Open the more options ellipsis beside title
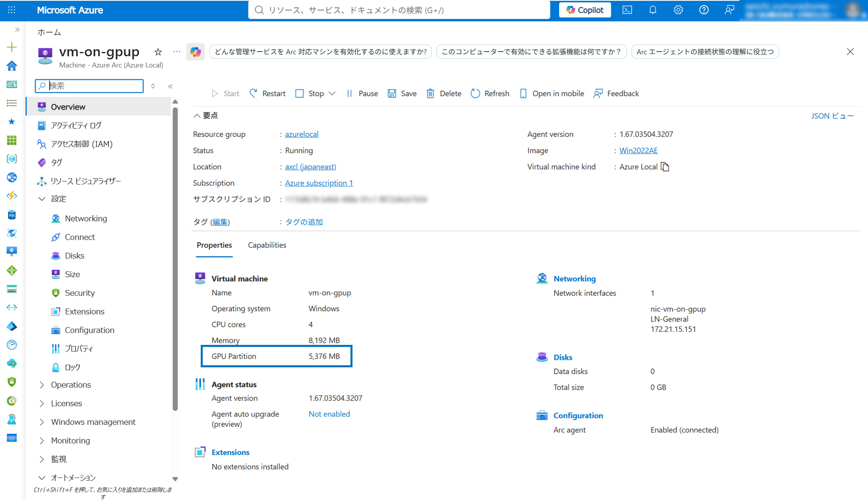868x500 pixels. [x=177, y=52]
